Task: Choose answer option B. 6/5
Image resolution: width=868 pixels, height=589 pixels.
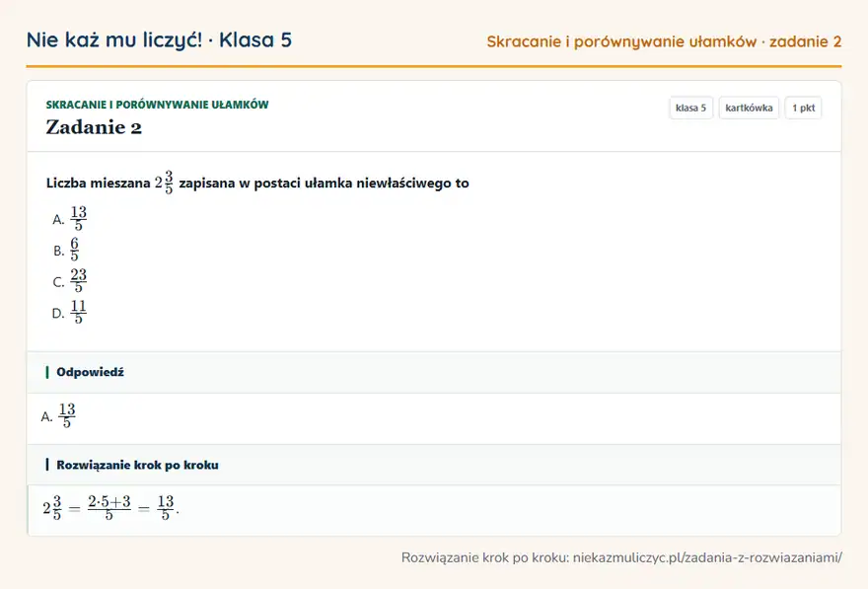Action: (66, 250)
